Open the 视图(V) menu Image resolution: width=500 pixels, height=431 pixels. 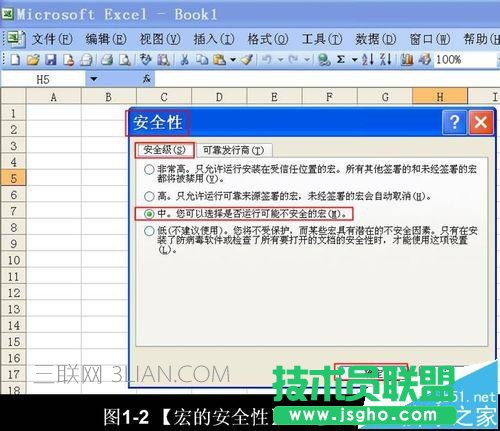point(160,39)
